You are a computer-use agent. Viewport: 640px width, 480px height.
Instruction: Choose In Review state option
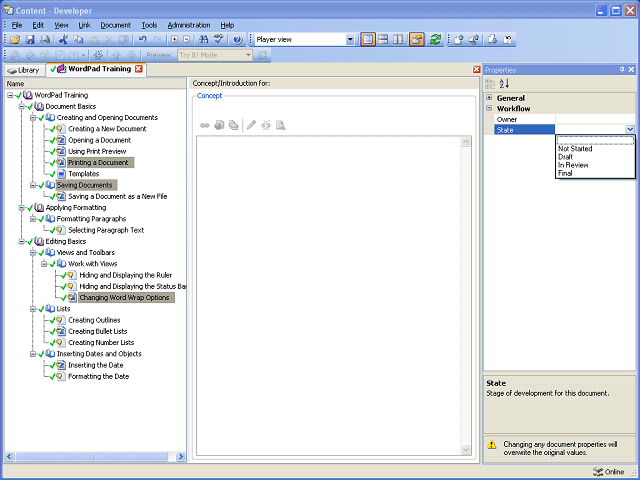click(x=573, y=165)
